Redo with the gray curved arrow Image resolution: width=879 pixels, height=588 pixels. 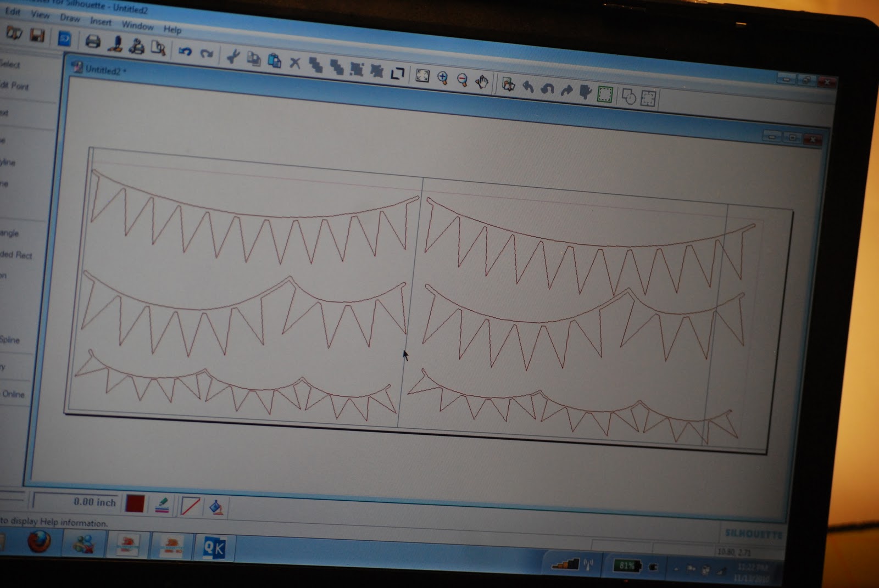[x=207, y=54]
